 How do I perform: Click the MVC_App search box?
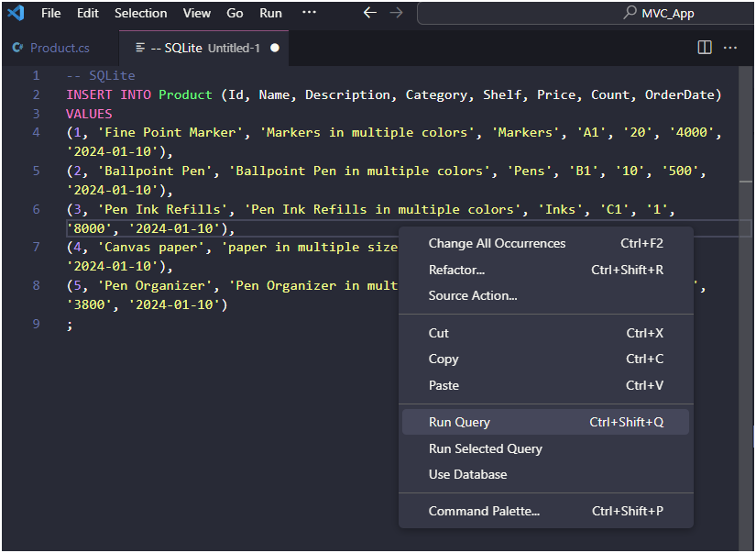[x=584, y=13]
